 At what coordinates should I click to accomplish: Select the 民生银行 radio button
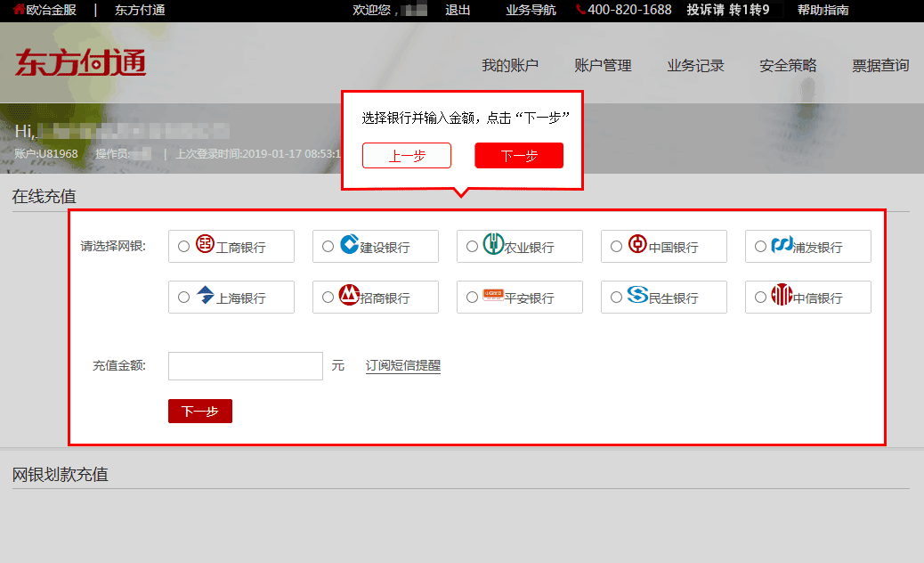point(616,298)
